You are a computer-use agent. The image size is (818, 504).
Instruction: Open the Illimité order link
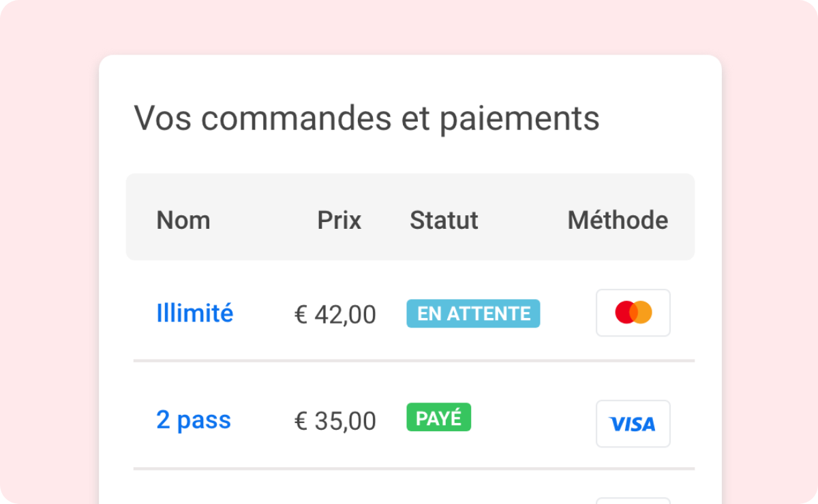(x=195, y=313)
